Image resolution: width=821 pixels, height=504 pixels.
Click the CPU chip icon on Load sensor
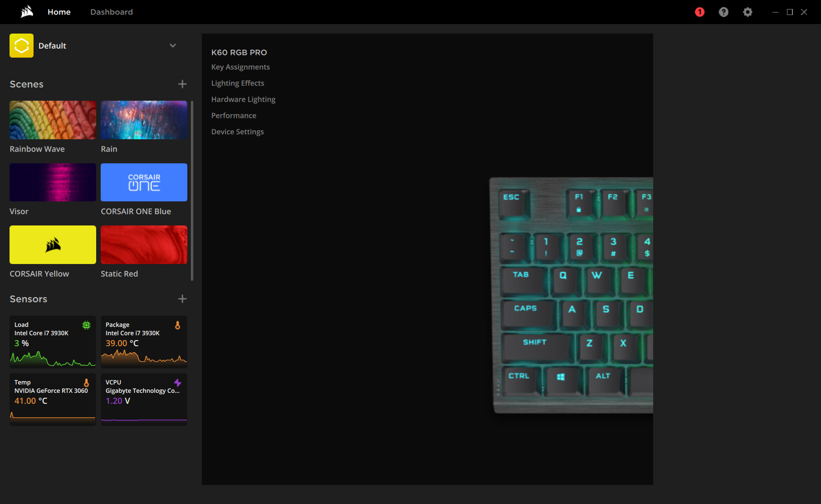87,325
